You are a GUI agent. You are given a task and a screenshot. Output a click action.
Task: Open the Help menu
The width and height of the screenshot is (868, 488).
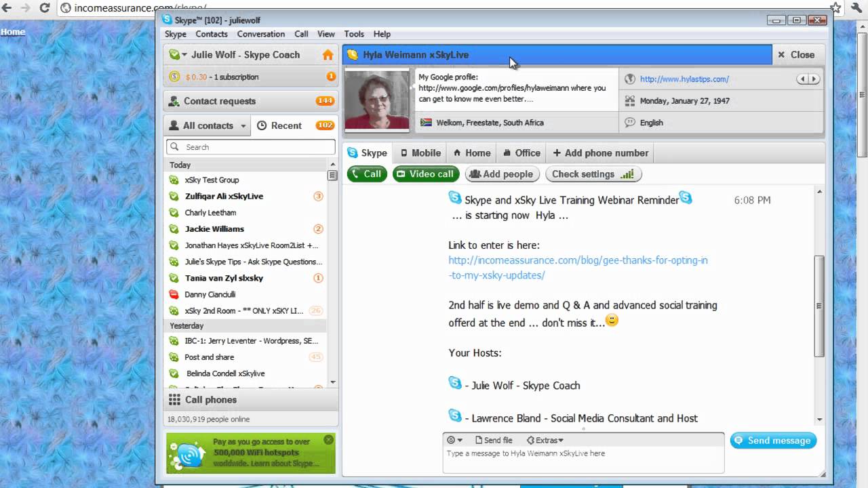coord(382,34)
